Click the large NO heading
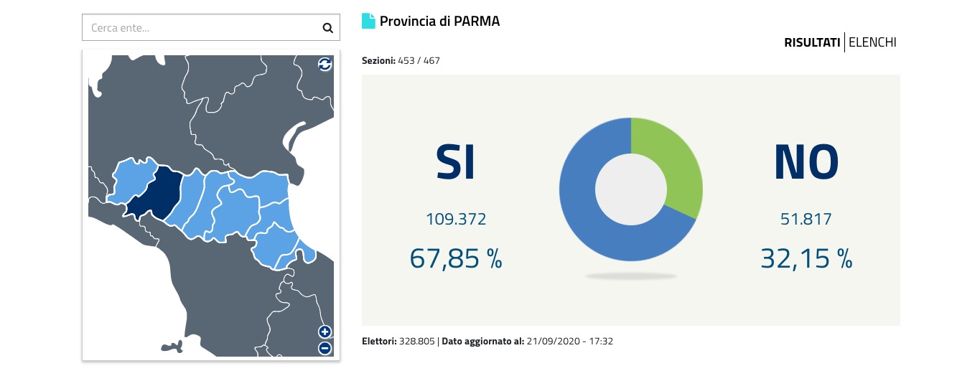Screen dimensions: 980x376 coord(806,162)
